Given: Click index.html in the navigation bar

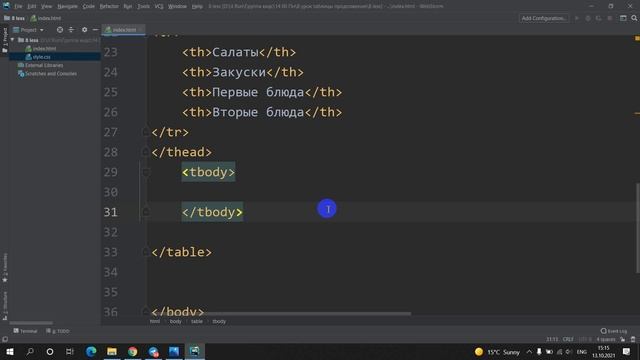Looking at the screenshot, I should pyautogui.click(x=46, y=18).
